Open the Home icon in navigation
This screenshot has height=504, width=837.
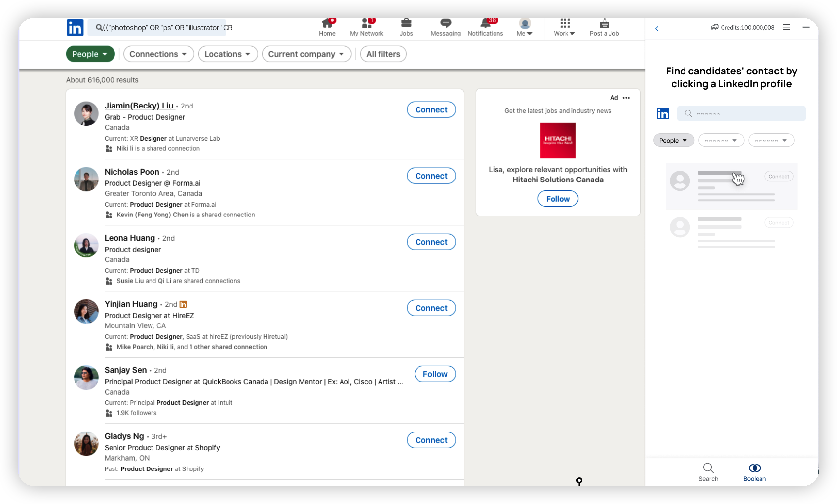[327, 23]
